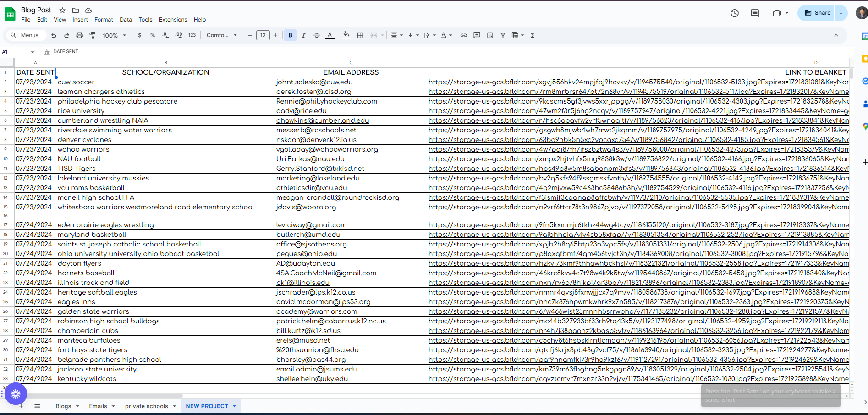Insert a link into the cell
Screen dimensions: 868x415
463,35
